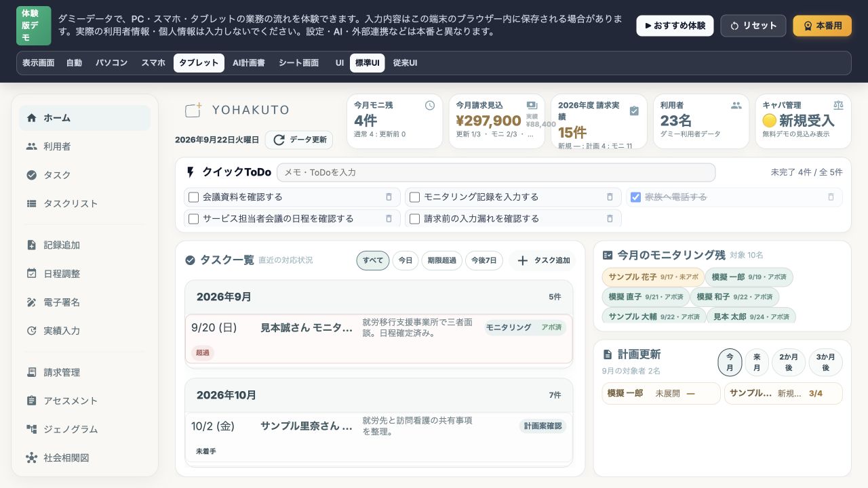868x488 pixels.
Task: Open 電子署名 in the sidebar
Action: (x=85, y=302)
